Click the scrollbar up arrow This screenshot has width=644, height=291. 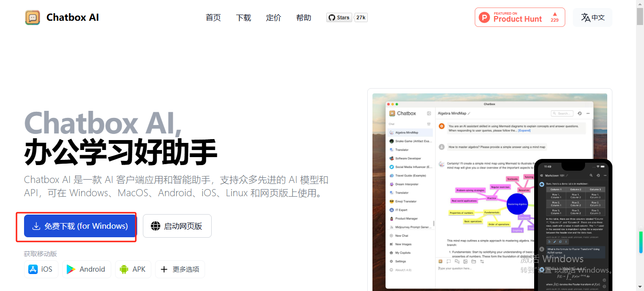pos(640,4)
